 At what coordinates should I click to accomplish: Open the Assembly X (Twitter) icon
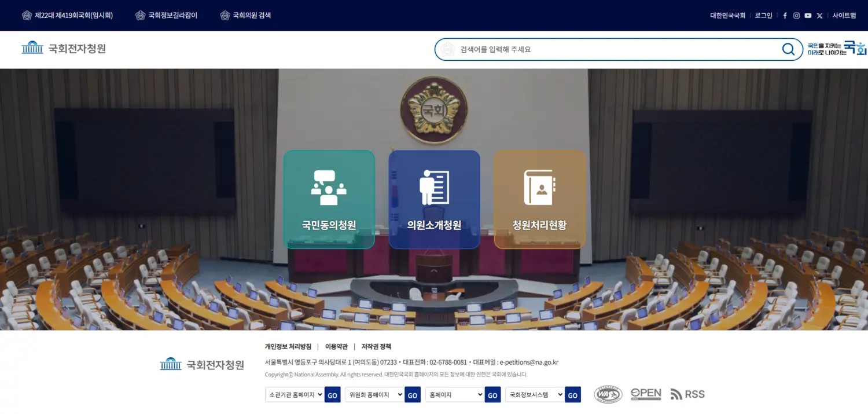(x=819, y=16)
